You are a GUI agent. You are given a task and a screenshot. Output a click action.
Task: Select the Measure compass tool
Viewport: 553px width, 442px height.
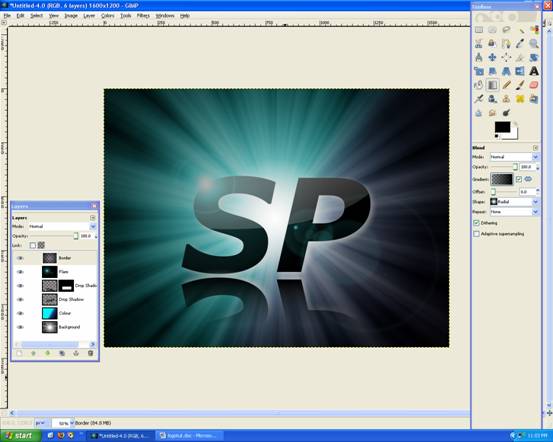479,57
